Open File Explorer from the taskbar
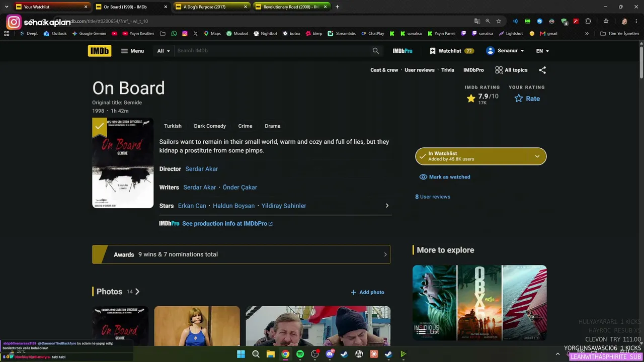 click(270, 354)
